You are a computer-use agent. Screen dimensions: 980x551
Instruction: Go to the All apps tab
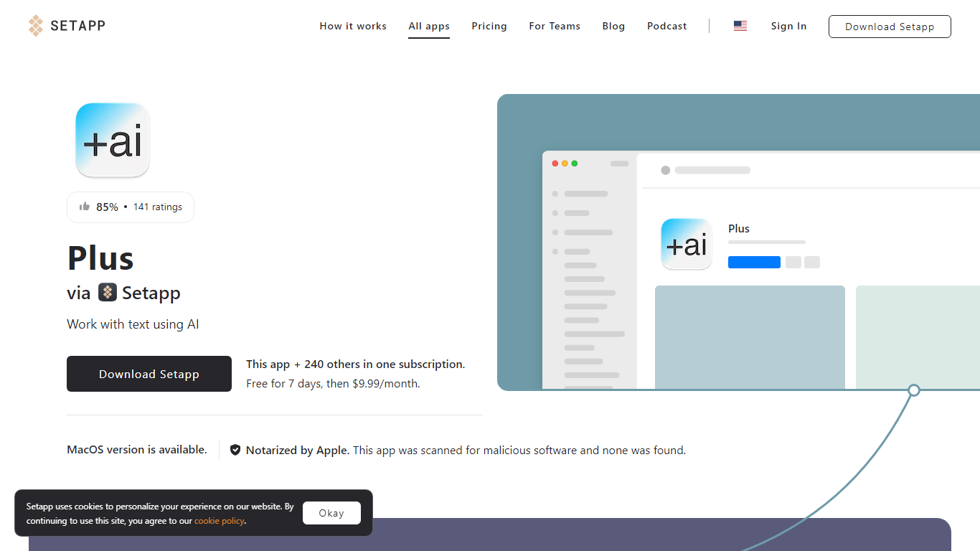click(429, 26)
